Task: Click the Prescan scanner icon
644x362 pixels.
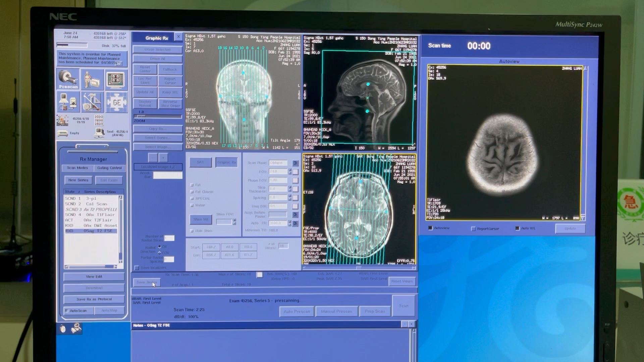Action: click(68, 79)
